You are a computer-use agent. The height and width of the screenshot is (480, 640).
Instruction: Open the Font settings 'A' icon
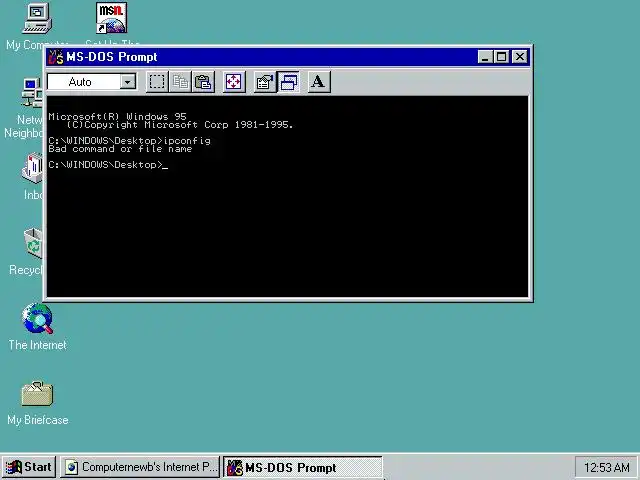coord(318,82)
